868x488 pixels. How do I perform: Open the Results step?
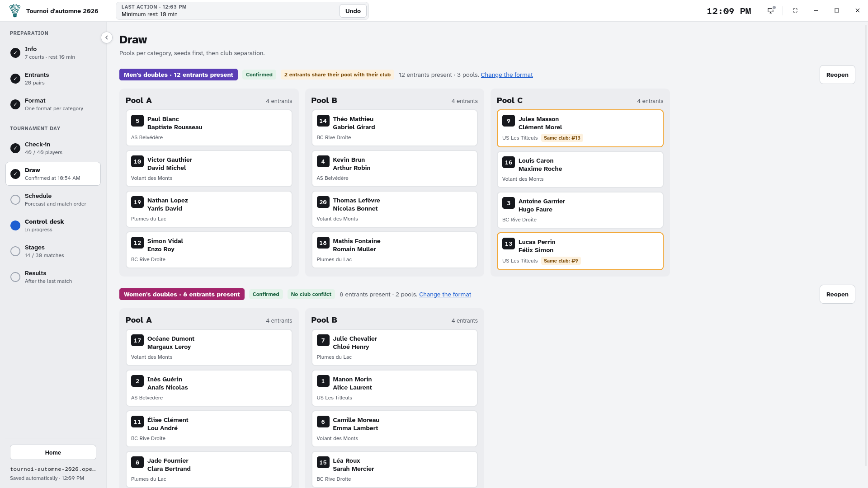(x=53, y=277)
